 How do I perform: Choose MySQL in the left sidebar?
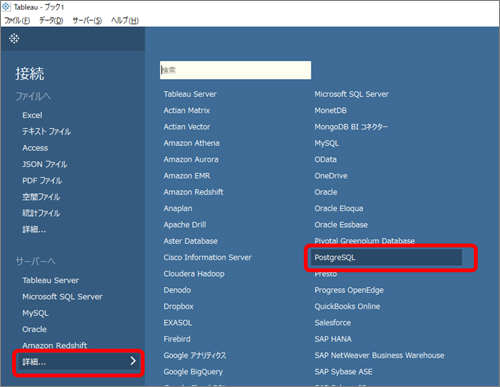[x=35, y=313]
